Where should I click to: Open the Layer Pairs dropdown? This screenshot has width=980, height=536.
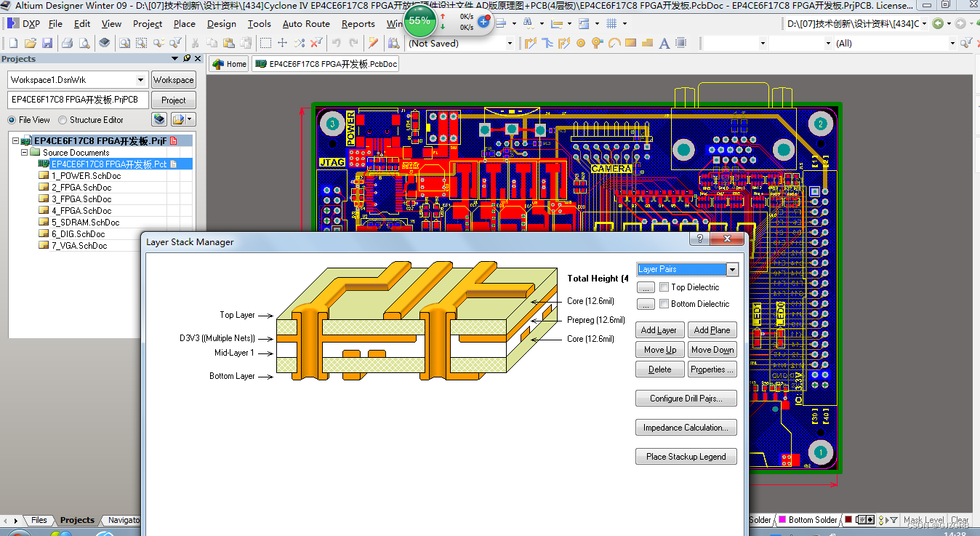pos(733,270)
